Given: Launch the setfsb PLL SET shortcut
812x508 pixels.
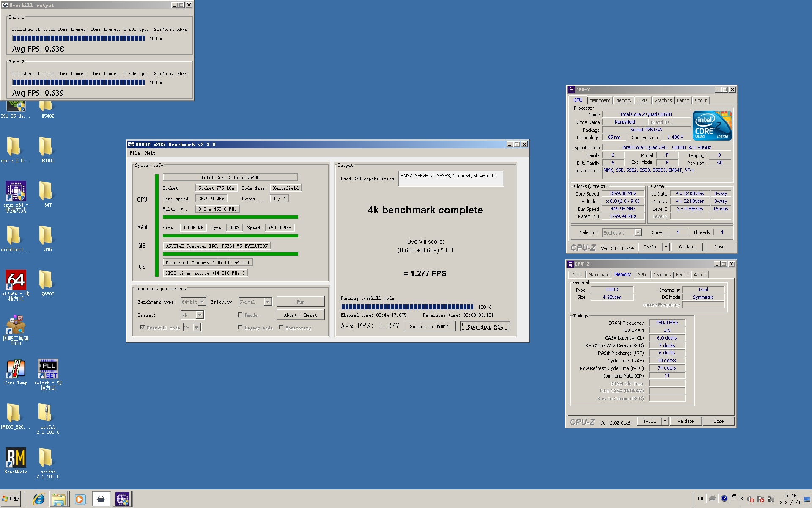Looking at the screenshot, I should tap(48, 374).
